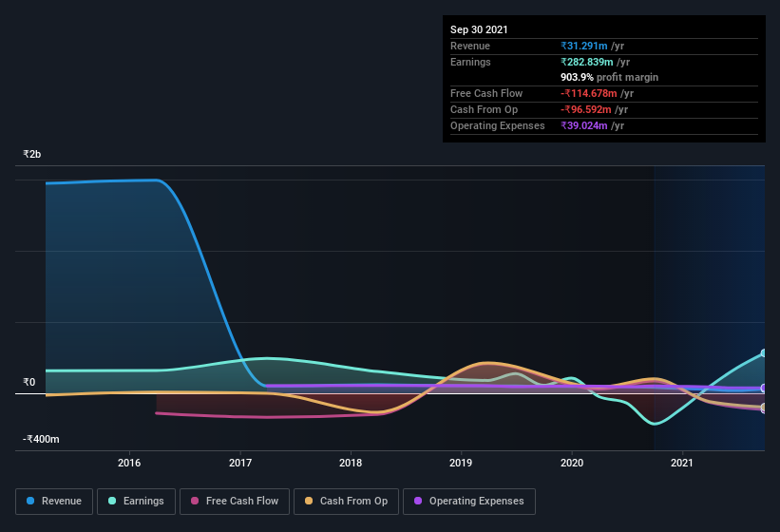780x532 pixels.
Task: Select the 2021 x-axis label
Action: (x=681, y=463)
